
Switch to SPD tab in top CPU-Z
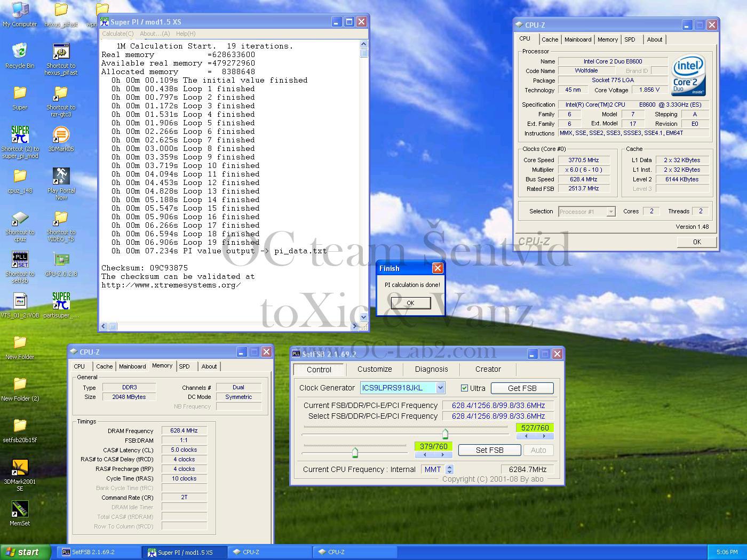(x=630, y=39)
